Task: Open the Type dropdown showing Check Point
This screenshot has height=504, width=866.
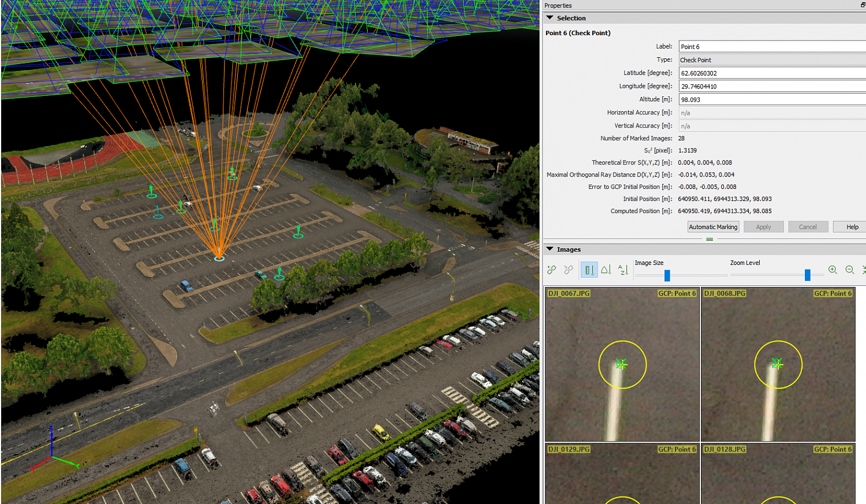Action: (x=771, y=59)
